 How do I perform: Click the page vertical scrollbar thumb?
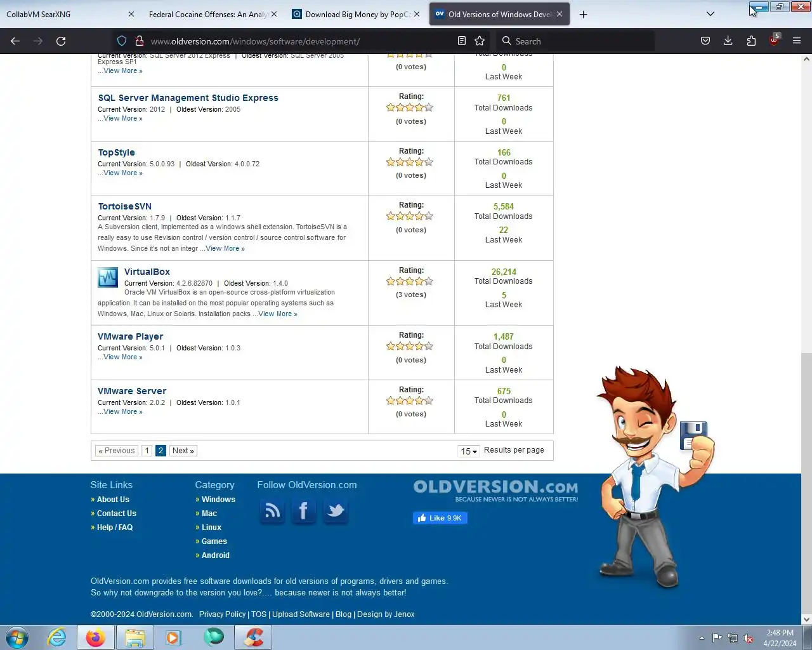[806, 482]
